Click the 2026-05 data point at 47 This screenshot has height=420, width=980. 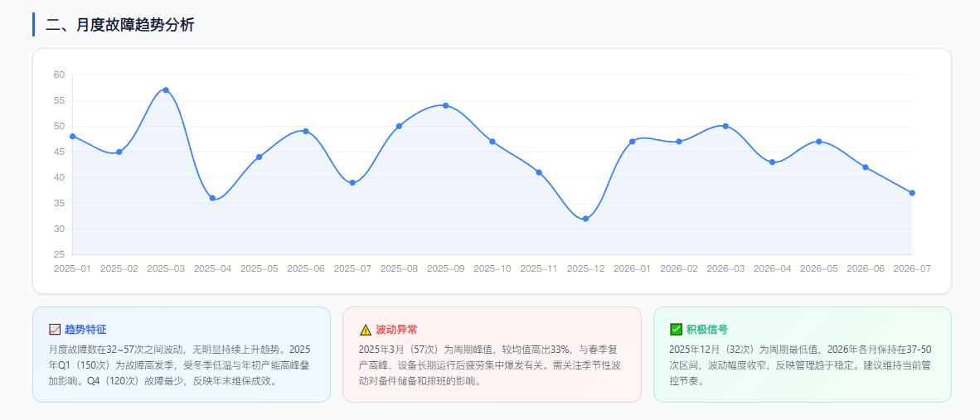(x=819, y=142)
